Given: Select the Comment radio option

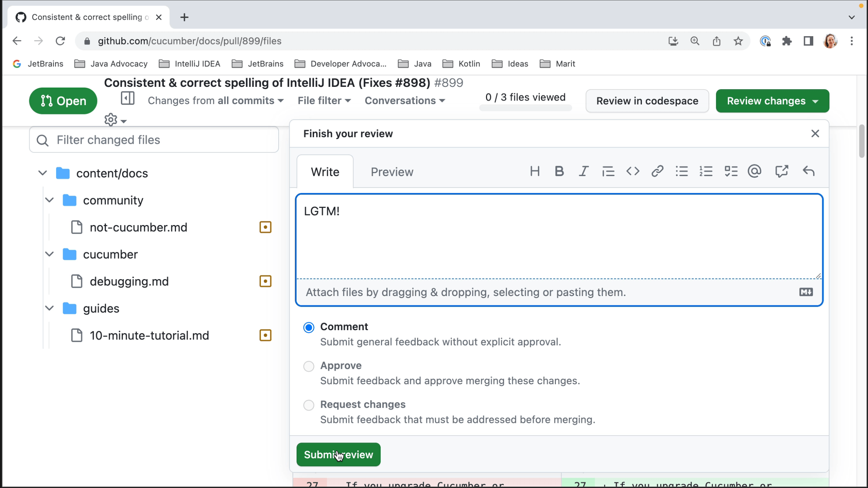Looking at the screenshot, I should (309, 327).
